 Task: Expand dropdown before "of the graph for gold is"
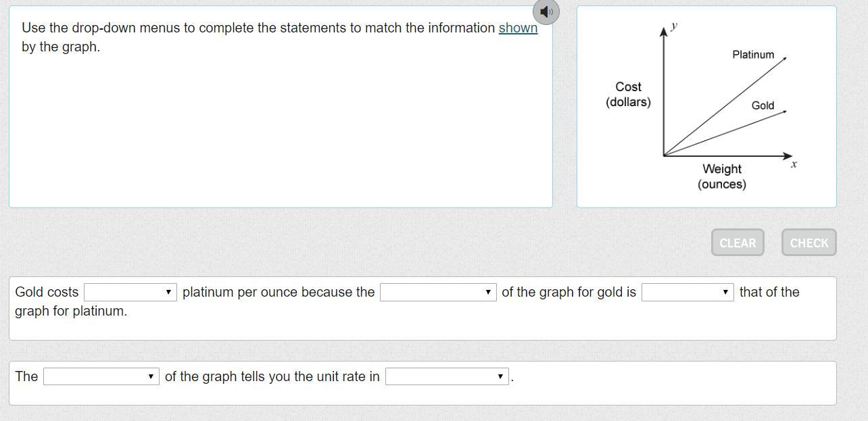pyautogui.click(x=437, y=292)
